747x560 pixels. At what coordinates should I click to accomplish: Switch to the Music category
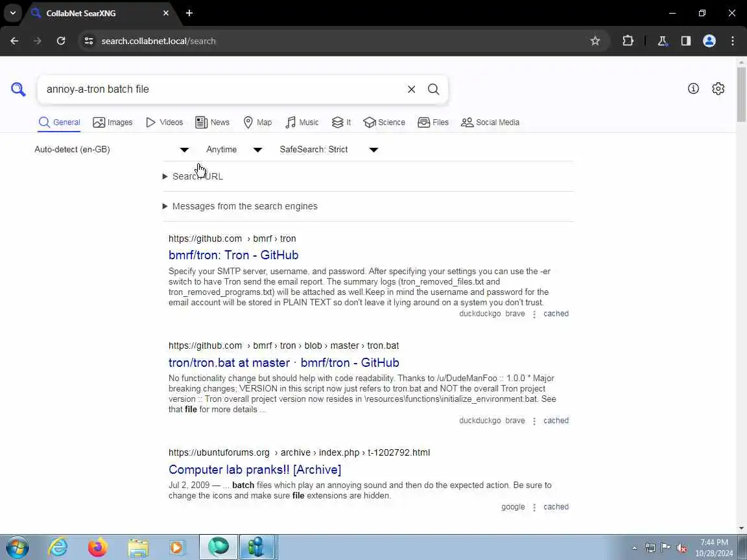tap(302, 122)
